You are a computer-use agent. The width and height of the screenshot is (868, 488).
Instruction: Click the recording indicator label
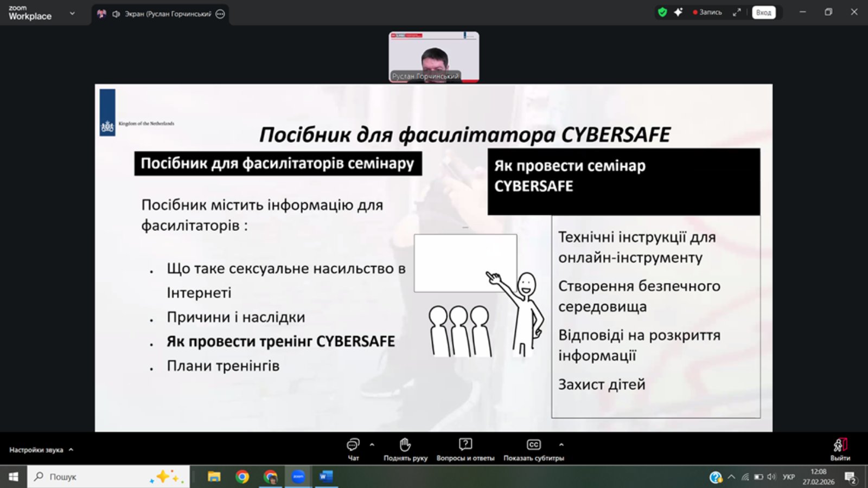(707, 12)
